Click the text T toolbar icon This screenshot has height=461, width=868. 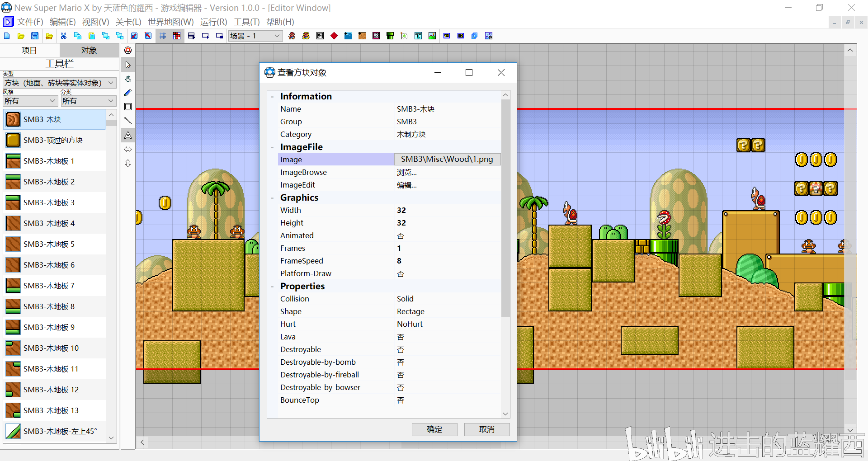click(x=418, y=36)
